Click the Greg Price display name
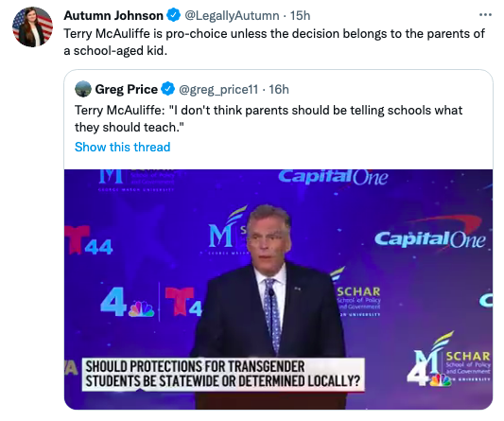Viewport: 504px width, 421px height. (x=126, y=89)
